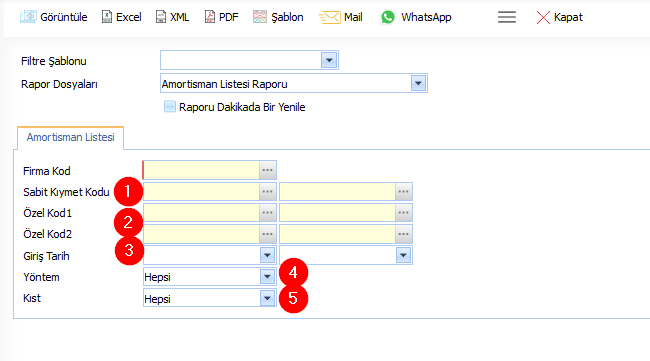Share report via WhatsApp icon
650x361 pixels.
(388, 17)
